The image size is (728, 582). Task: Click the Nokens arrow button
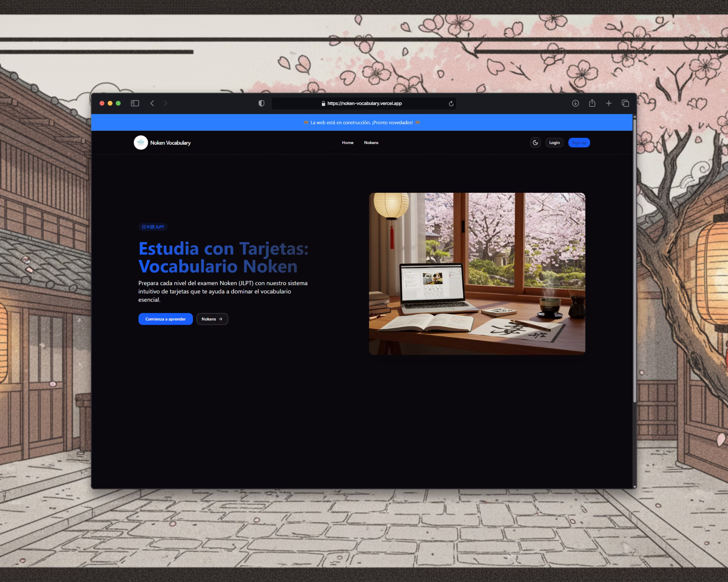tap(212, 319)
